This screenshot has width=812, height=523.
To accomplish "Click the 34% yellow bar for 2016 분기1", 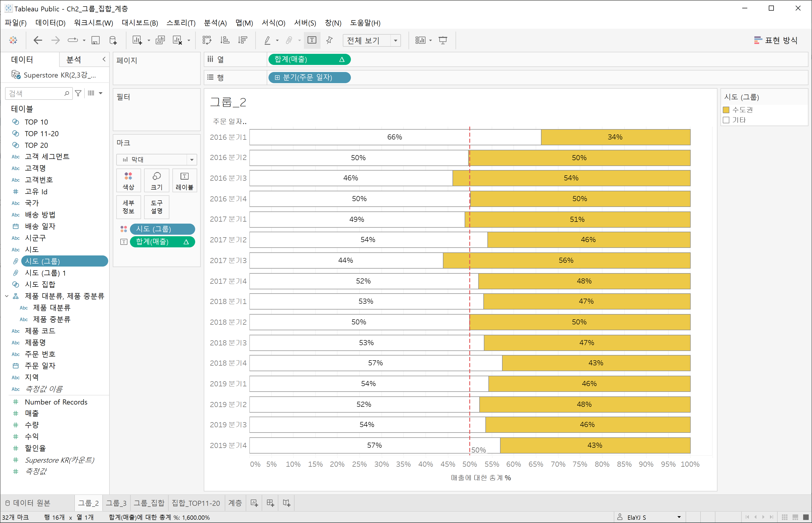I will pos(615,137).
